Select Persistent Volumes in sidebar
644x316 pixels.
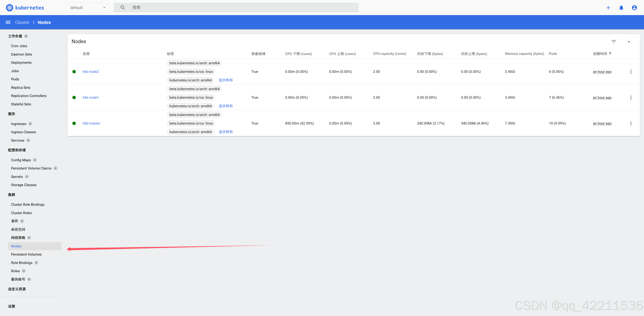[26, 254]
